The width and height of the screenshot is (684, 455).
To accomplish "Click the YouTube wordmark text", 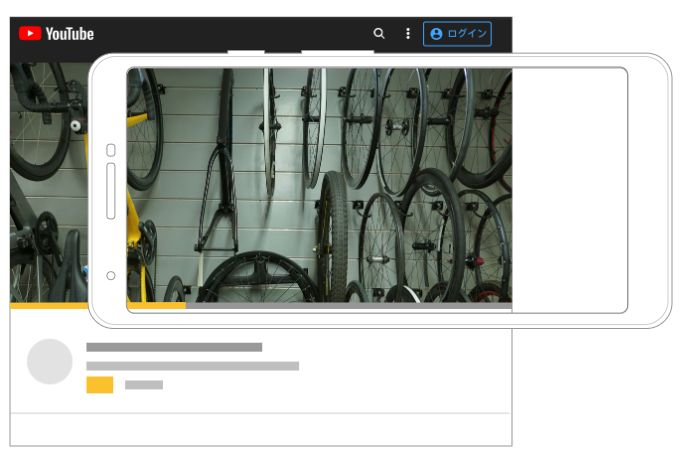I will tap(69, 33).
